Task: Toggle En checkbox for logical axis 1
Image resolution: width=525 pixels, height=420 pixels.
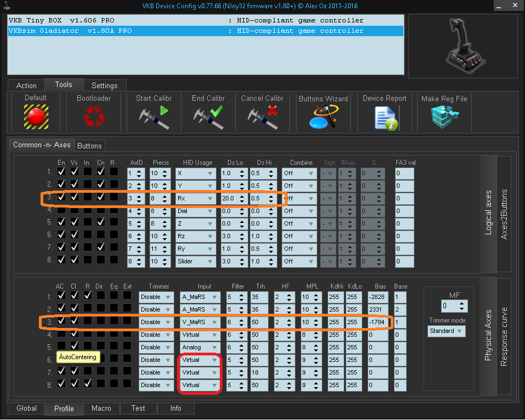Action: point(61,172)
